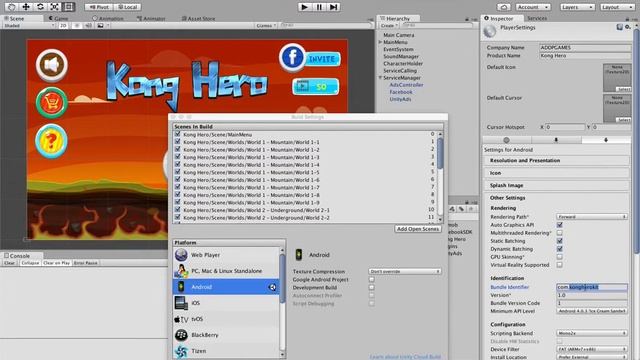The height and width of the screenshot is (360, 640).
Task: Expand the MainMenu hierarchy item
Action: (380, 42)
